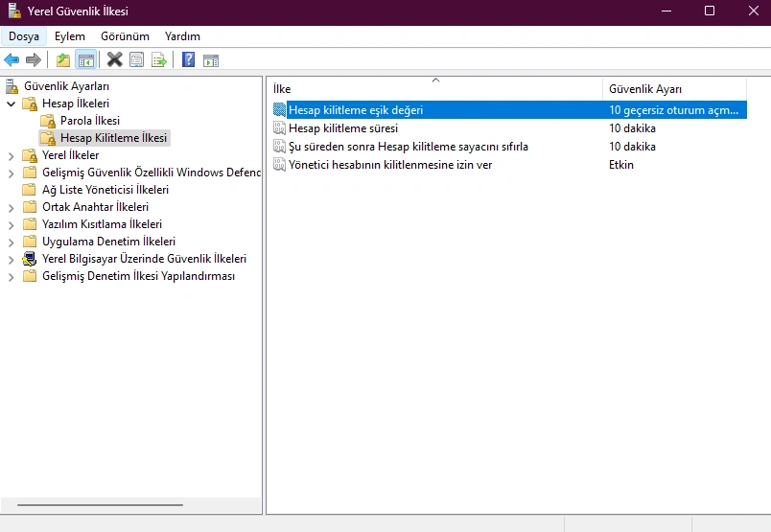
Task: Expand Ortak Anahtar İlkeleri node
Action: point(12,207)
